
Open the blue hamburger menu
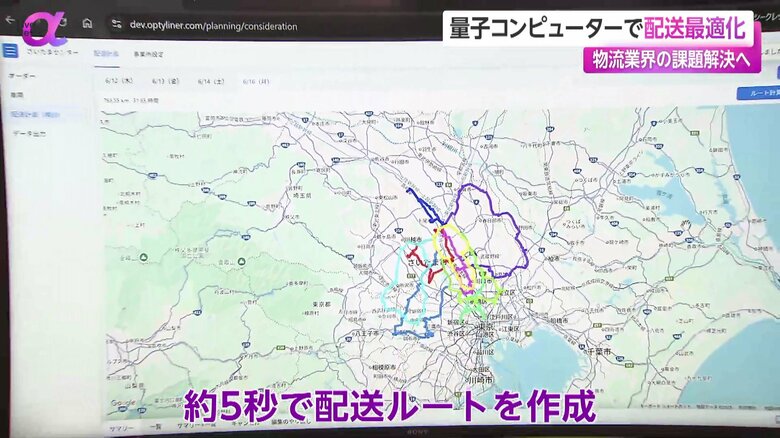(10, 50)
